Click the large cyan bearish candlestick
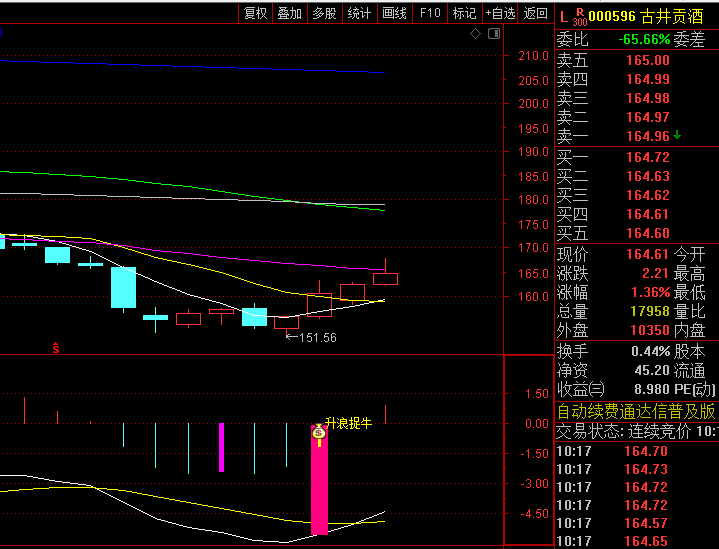The image size is (719, 549). click(x=123, y=288)
